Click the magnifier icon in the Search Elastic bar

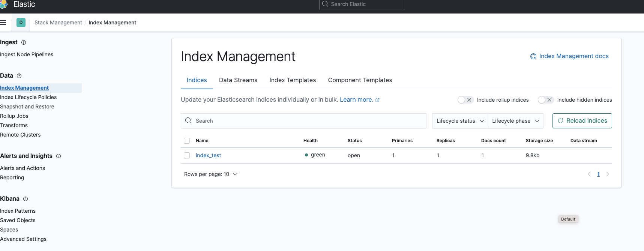pyautogui.click(x=325, y=4)
